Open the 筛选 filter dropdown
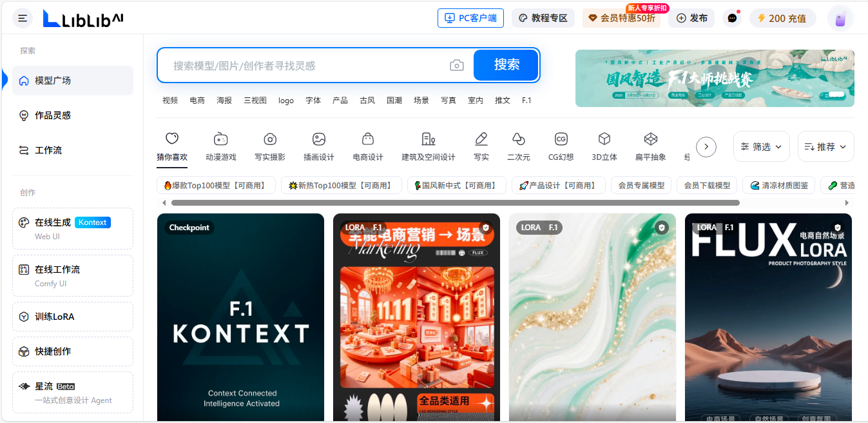This screenshot has height=423, width=868. (x=762, y=147)
